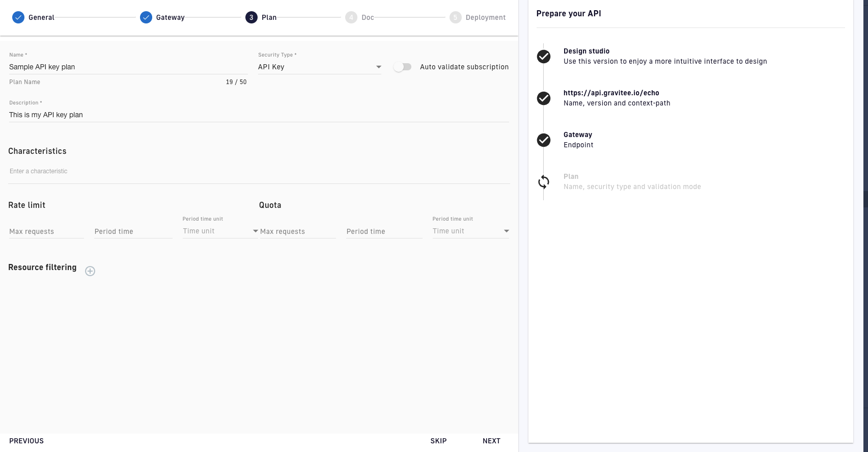This screenshot has width=868, height=452.
Task: Click the Gateway Endpoint checkmark icon
Action: point(544,140)
